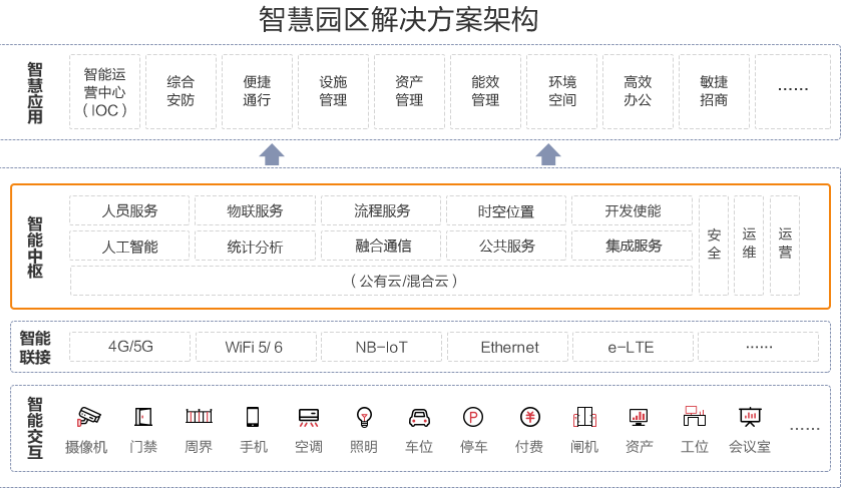Image resolution: width=842 pixels, height=489 pixels.
Task: Select the lighting bulb (照明) icon
Action: [364, 416]
